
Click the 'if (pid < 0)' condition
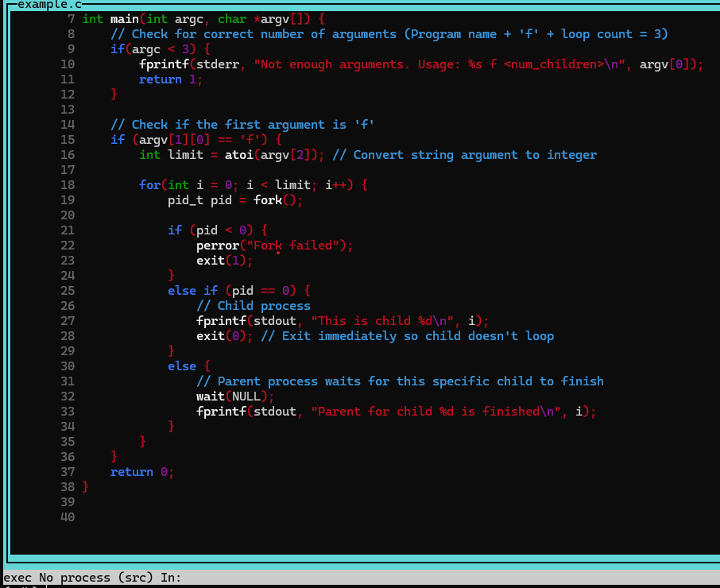point(211,230)
